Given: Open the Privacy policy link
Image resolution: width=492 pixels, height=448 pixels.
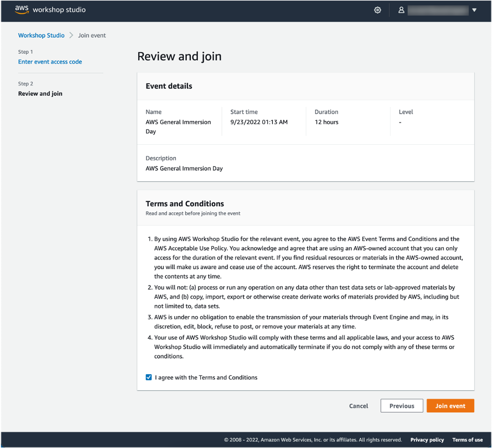Looking at the screenshot, I should pyautogui.click(x=427, y=440).
